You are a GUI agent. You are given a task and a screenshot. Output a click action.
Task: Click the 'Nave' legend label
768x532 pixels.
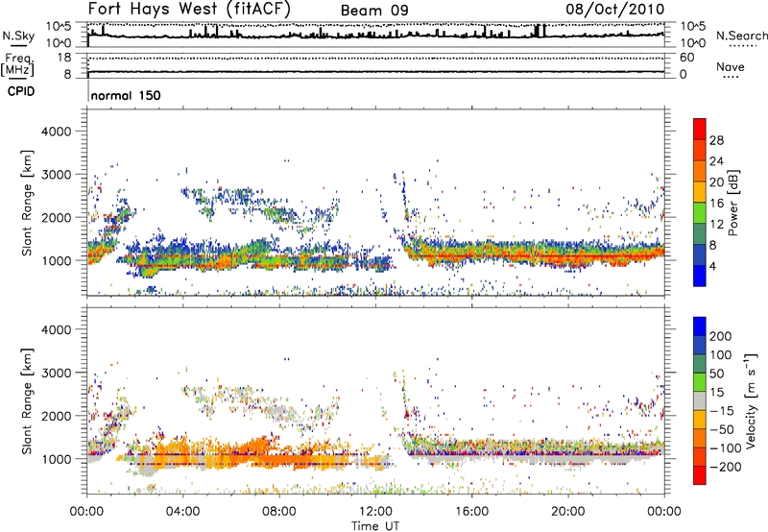730,66
